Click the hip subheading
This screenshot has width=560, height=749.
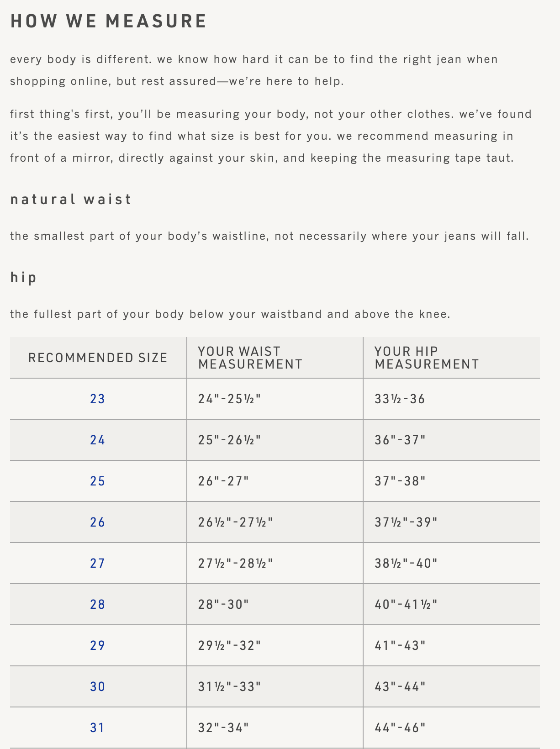(23, 278)
